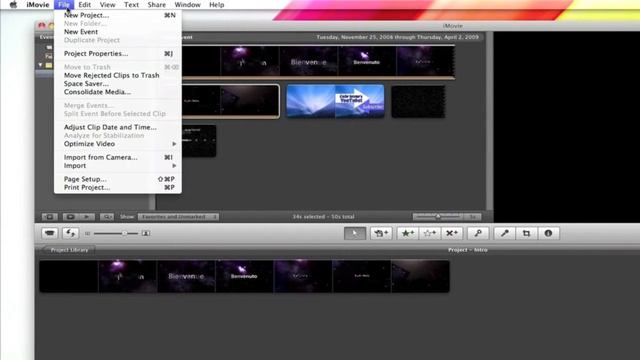Open the Share menu
640x360 pixels.
157,5
